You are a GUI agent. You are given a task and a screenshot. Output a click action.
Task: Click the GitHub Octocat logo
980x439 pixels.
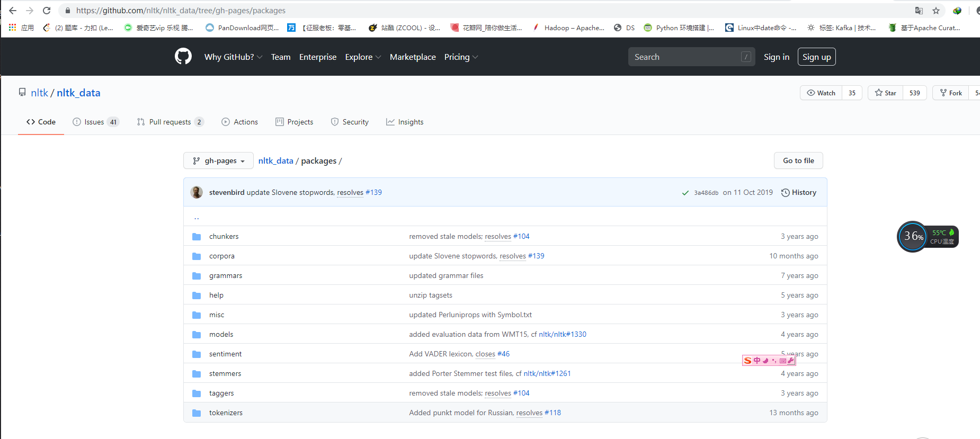(x=183, y=56)
